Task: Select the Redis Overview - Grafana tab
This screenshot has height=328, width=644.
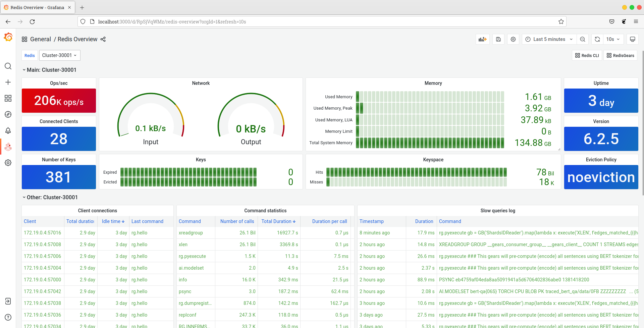Action: pyautogui.click(x=37, y=7)
